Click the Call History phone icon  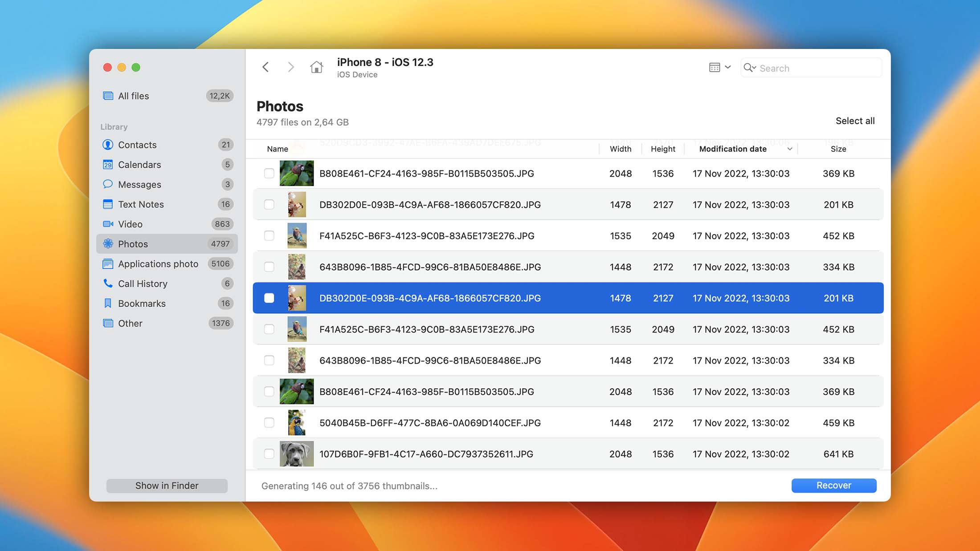coord(108,284)
